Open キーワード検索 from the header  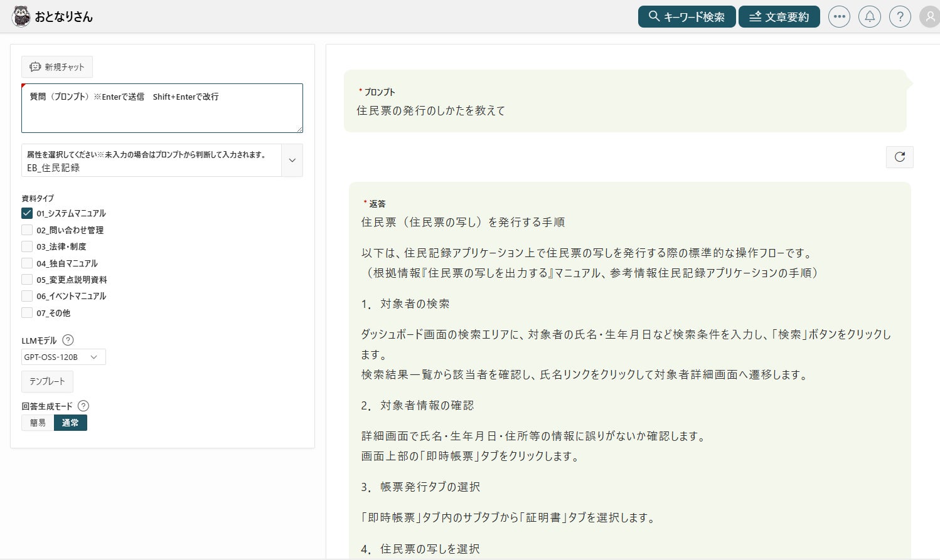(x=686, y=17)
